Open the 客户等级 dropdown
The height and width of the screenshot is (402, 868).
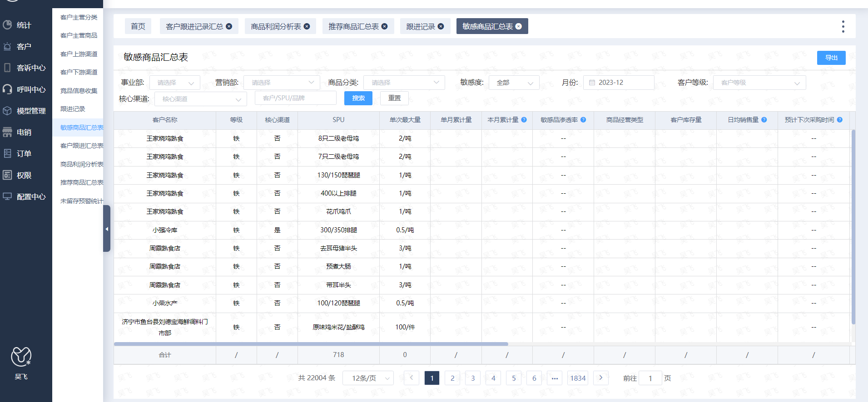coord(759,83)
